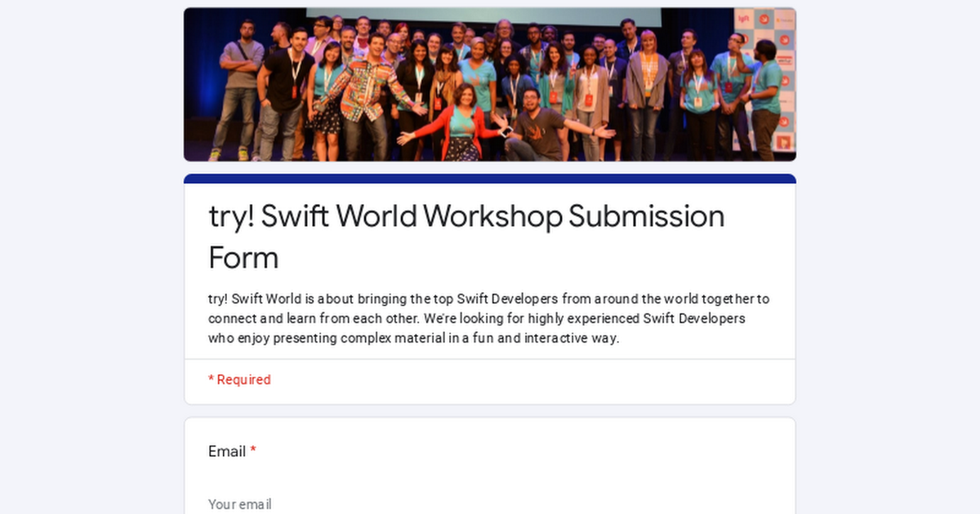
Task: Click the "Email" question label
Action: pos(227,451)
